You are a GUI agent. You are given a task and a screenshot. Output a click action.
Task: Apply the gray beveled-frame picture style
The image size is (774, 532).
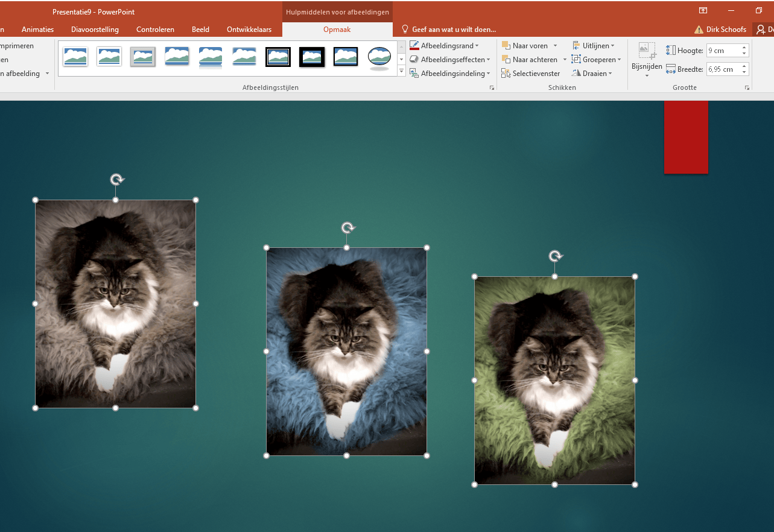143,57
